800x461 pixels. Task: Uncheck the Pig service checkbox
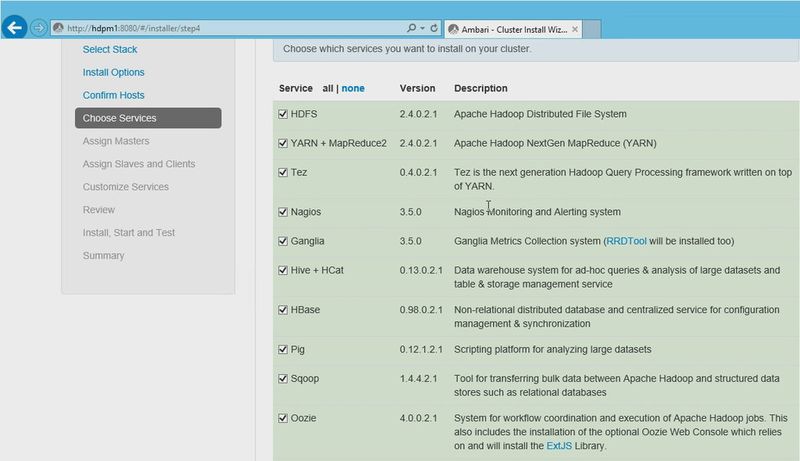click(283, 349)
